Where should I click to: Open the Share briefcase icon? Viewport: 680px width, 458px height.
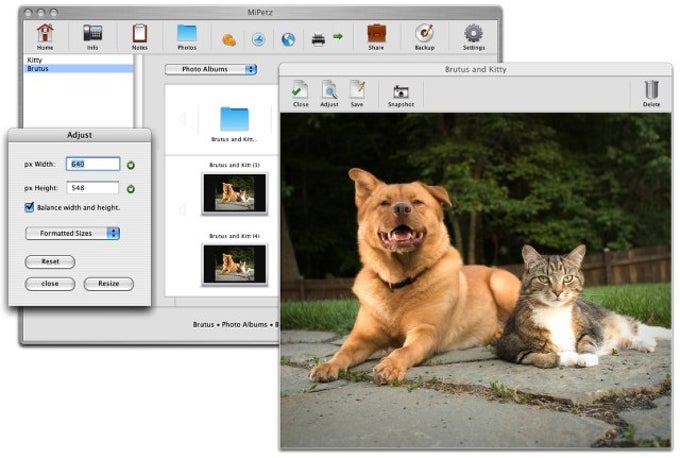[376, 37]
